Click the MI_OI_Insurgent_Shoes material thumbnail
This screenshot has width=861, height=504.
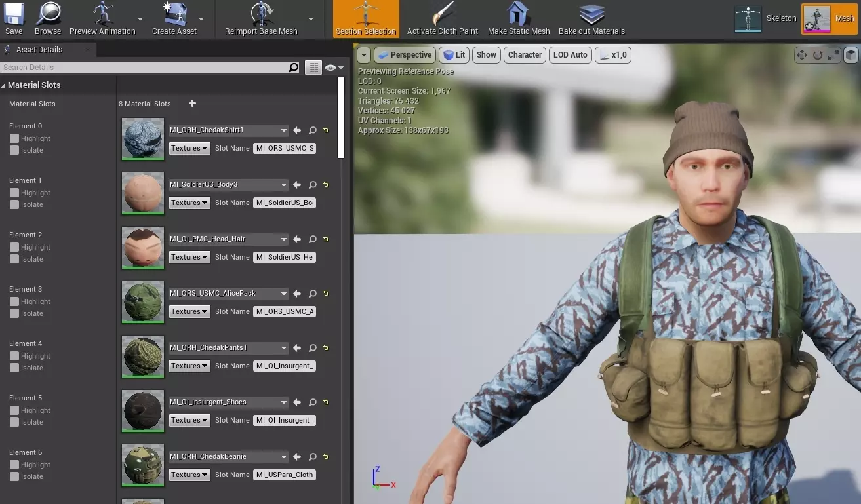click(143, 411)
